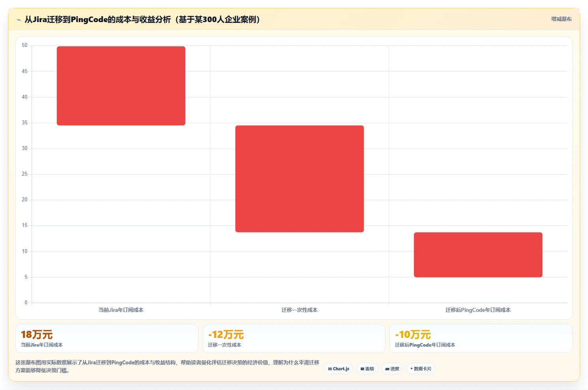
Task: Click the 增减瀑布 badge in the header
Action: coord(561,19)
